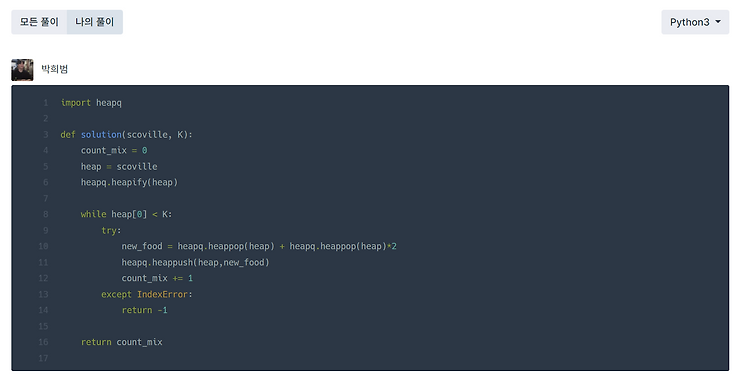750x379 pixels.
Task: Switch to the 모든 풀이 tab
Action: point(39,22)
